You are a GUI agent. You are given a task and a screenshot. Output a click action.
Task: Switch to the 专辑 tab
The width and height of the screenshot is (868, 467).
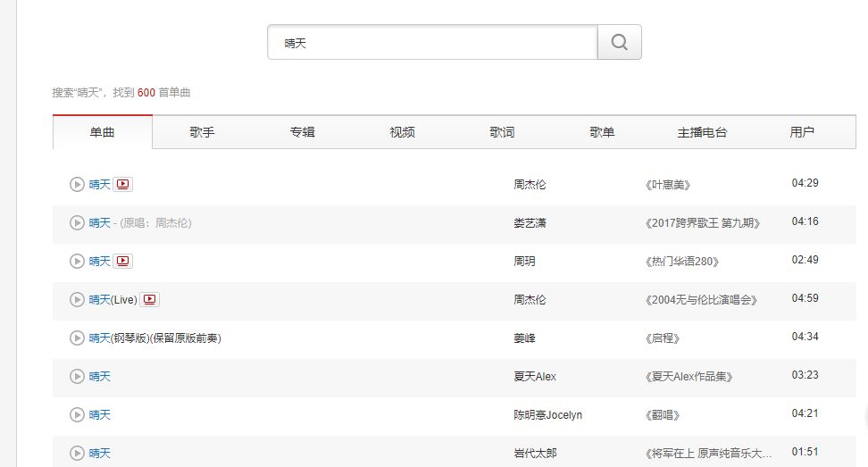point(302,132)
